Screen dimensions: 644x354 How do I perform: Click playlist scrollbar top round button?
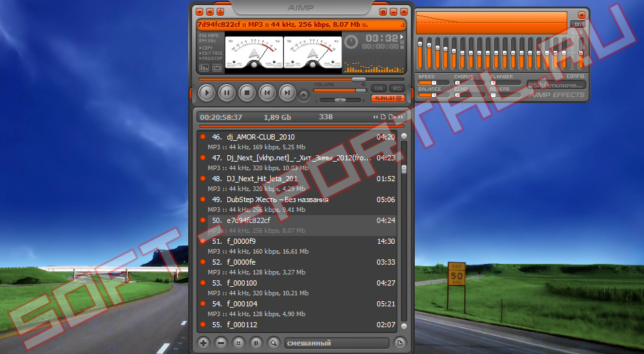(404, 136)
